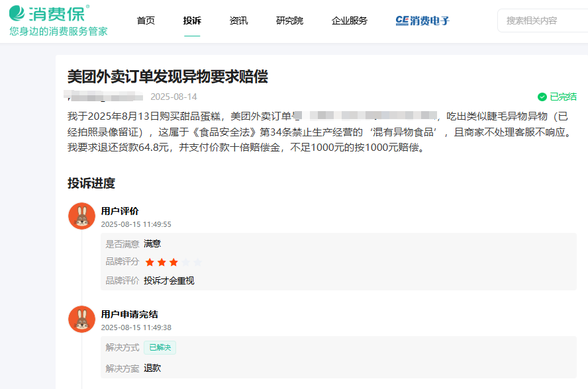The height and width of the screenshot is (389, 588).
Task: Click the green 已完结 checkmark icon
Action: coord(542,97)
